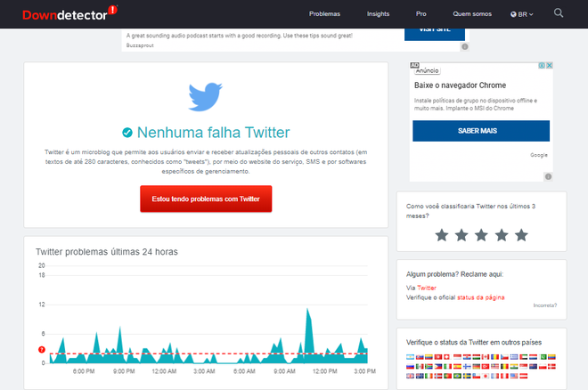Open the search magnifier icon
The image size is (588, 390).
pos(559,13)
